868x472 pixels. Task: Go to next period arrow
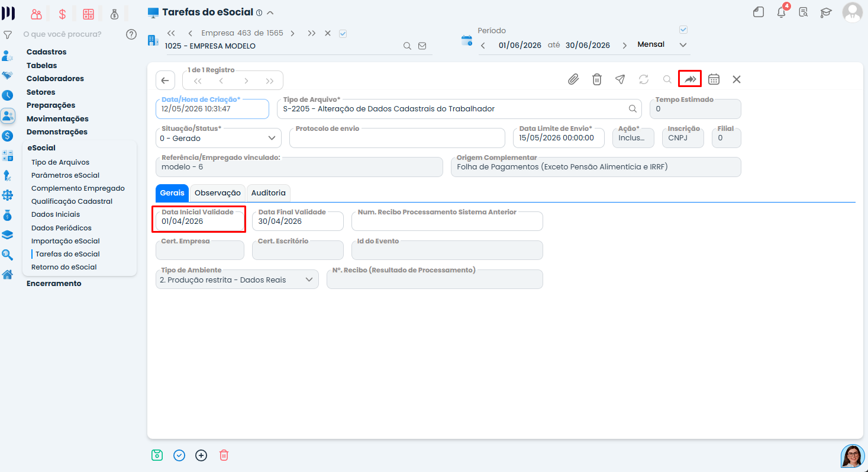(x=624, y=46)
